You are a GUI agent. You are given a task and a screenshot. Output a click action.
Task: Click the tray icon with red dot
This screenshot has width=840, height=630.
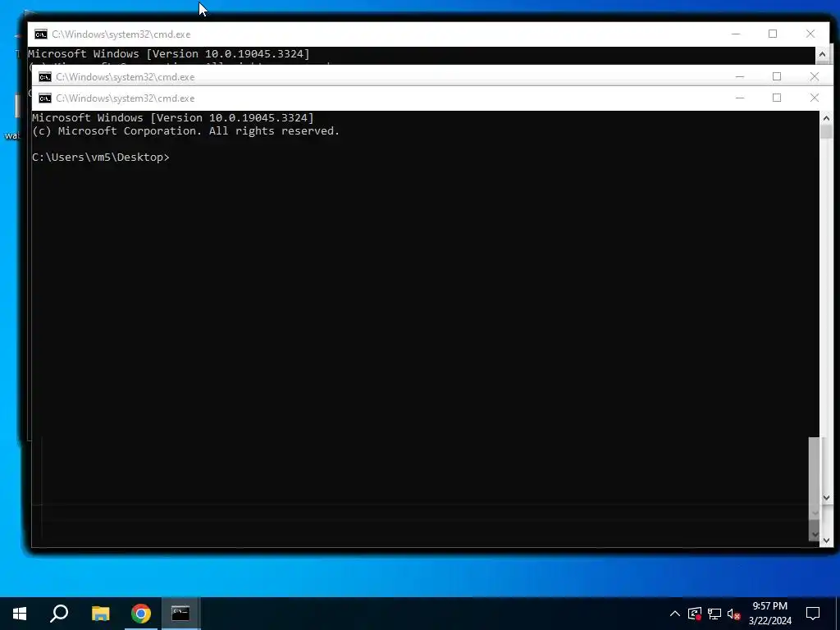point(695,614)
